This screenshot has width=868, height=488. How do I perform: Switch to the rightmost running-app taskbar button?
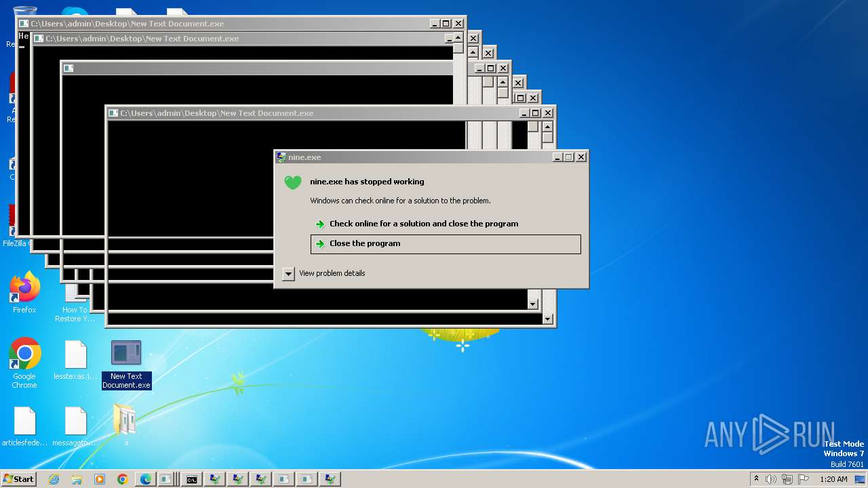(330, 479)
